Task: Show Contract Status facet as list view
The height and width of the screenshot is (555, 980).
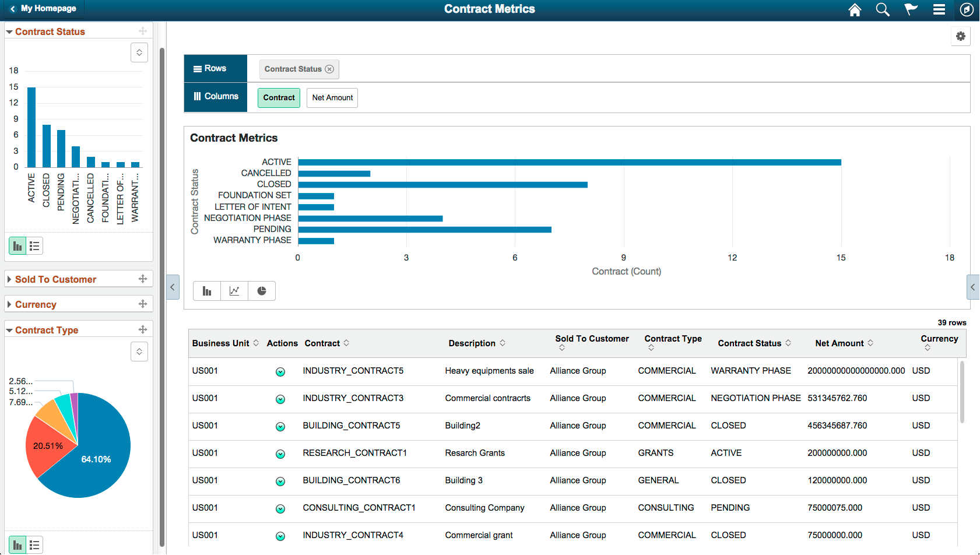Action: tap(34, 246)
